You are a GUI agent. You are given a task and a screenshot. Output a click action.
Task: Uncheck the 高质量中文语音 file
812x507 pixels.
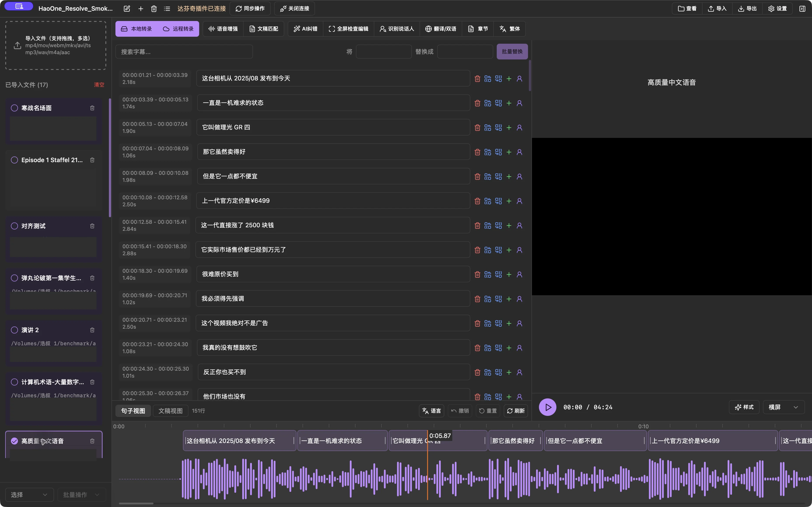point(14,441)
